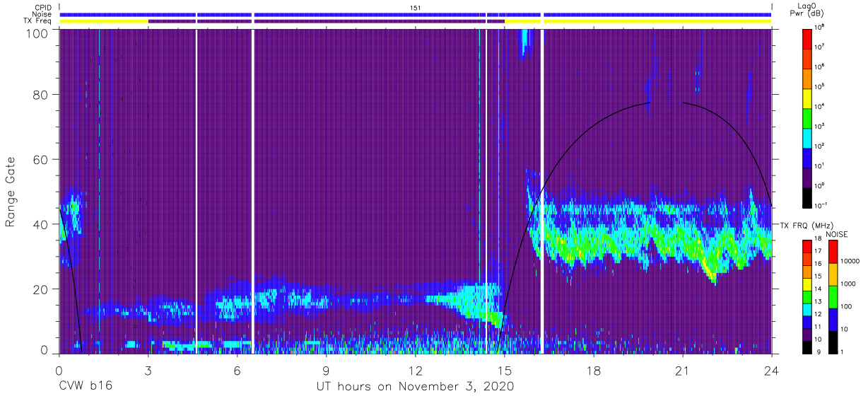Click the 3 tick on UT hours axis
Screen dimensions: 868x401
tap(148, 369)
